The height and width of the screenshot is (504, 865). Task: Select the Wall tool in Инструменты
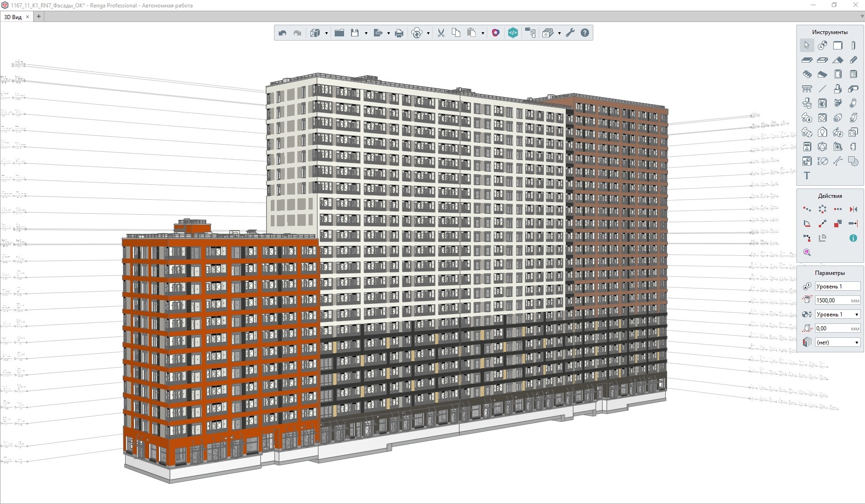click(x=838, y=45)
